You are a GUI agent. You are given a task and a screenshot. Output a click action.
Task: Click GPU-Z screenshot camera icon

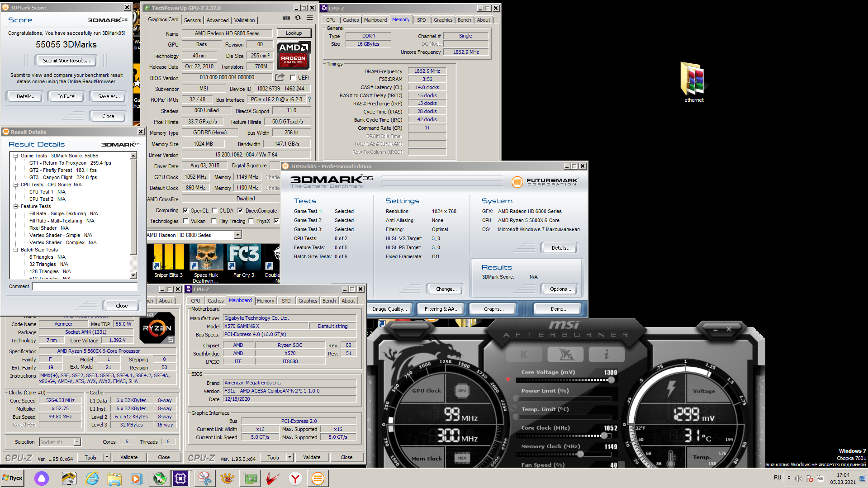pos(286,18)
